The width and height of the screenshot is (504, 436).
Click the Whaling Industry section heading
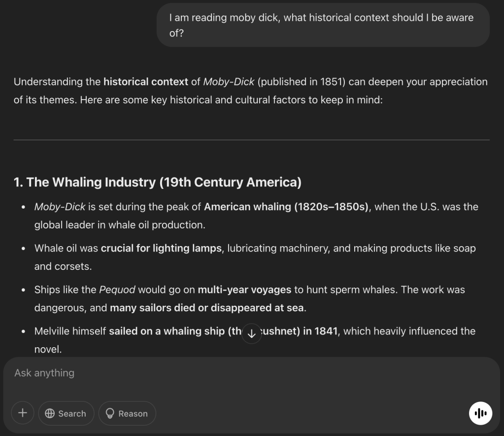pyautogui.click(x=157, y=182)
